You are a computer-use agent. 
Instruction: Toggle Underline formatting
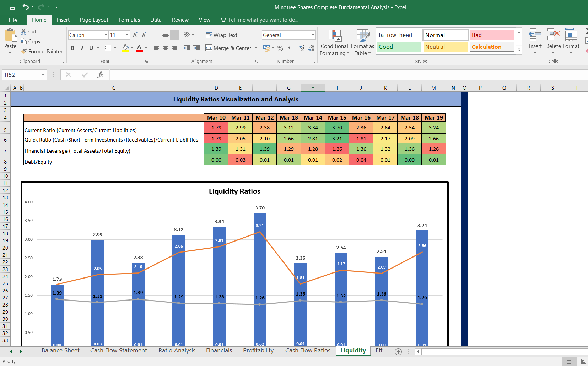91,48
